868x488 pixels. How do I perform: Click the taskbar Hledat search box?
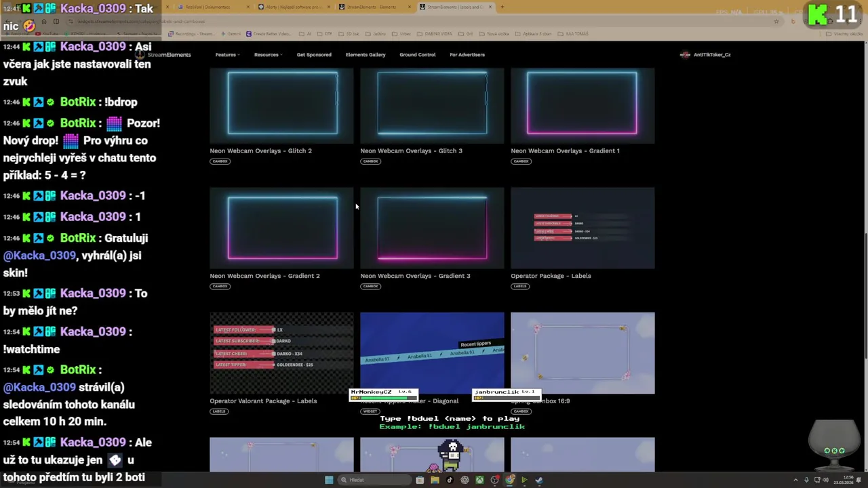[374, 480]
